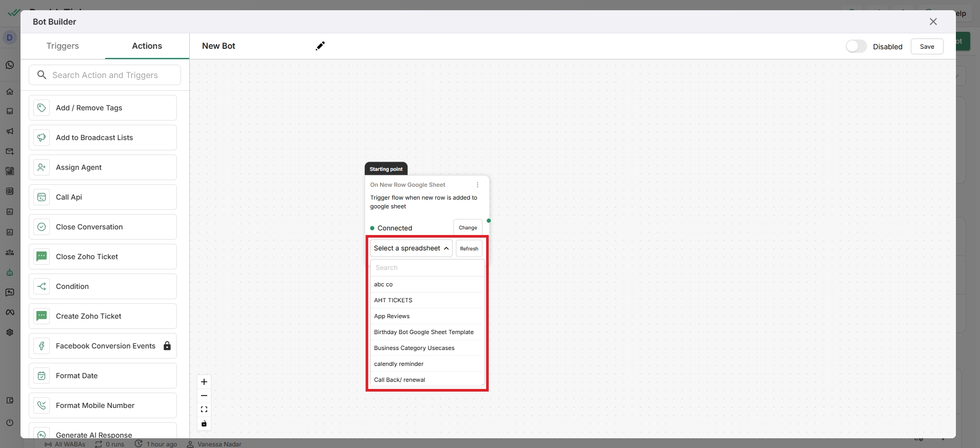Pick calendly reminder from the spreadsheet list
980x448 pixels.
tap(398, 364)
